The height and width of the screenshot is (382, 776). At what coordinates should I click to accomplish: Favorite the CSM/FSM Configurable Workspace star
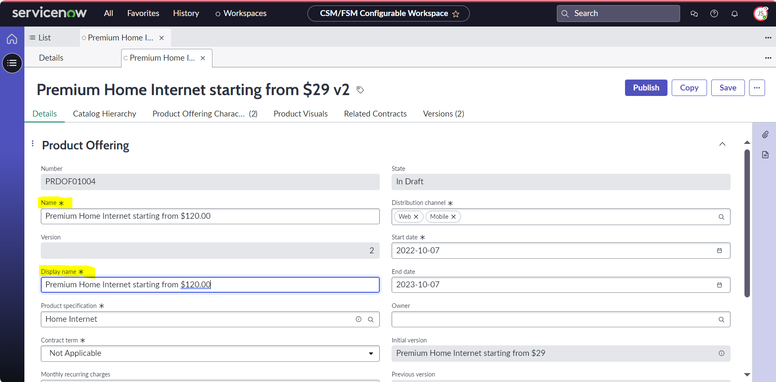pos(456,14)
